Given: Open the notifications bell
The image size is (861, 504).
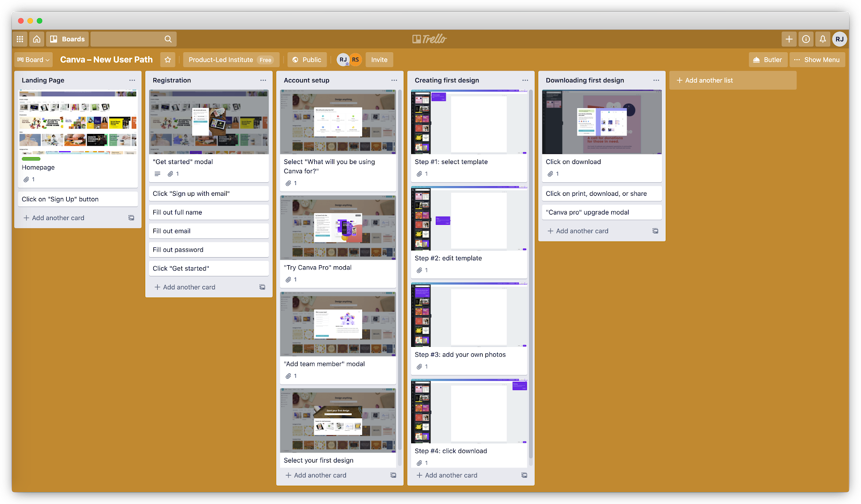Looking at the screenshot, I should [823, 39].
